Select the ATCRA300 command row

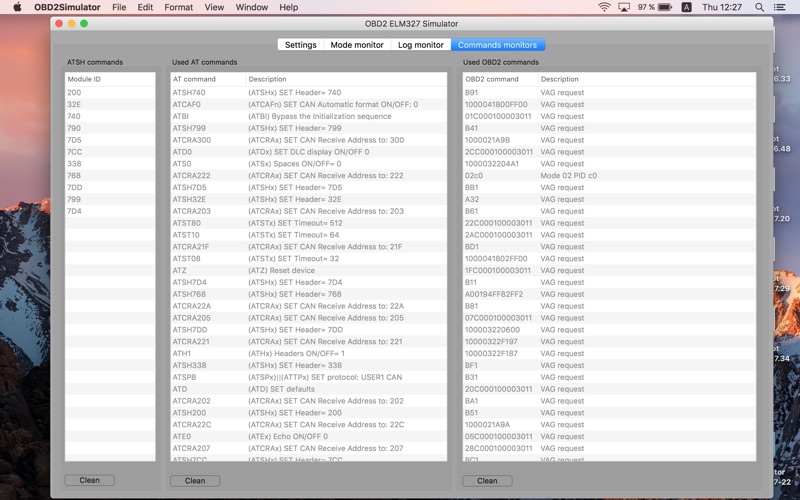click(x=309, y=140)
